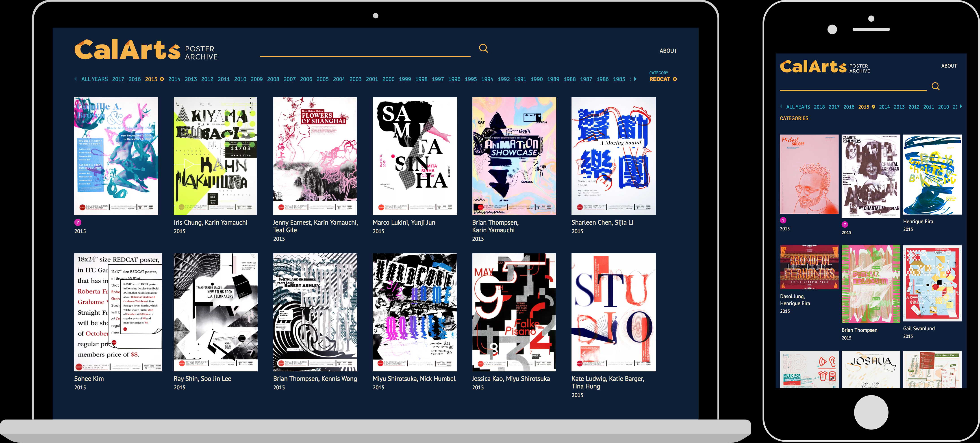Tap the x next to 2015 on the phone
The width and height of the screenshot is (980, 443).
[x=873, y=107]
